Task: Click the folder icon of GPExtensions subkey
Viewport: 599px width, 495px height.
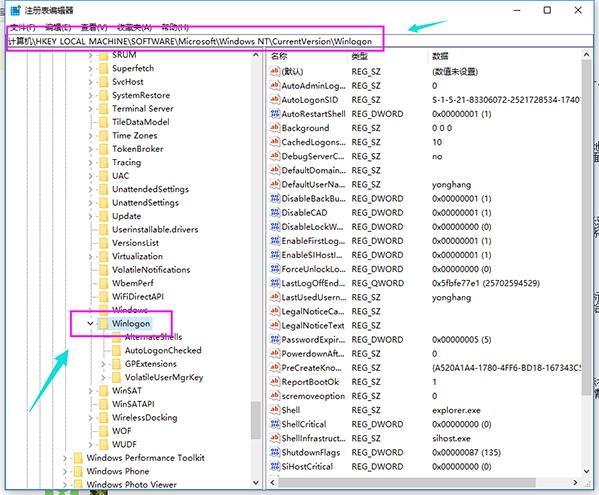Action: pyautogui.click(x=117, y=364)
